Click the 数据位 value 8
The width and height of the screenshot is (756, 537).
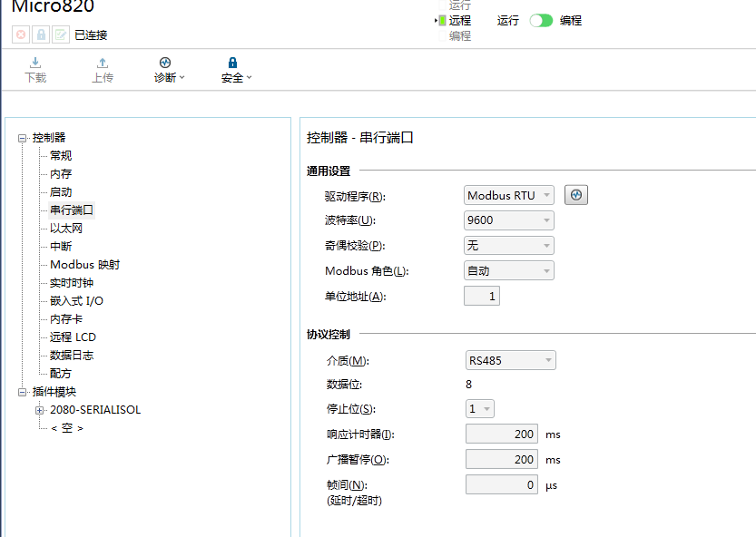point(468,385)
